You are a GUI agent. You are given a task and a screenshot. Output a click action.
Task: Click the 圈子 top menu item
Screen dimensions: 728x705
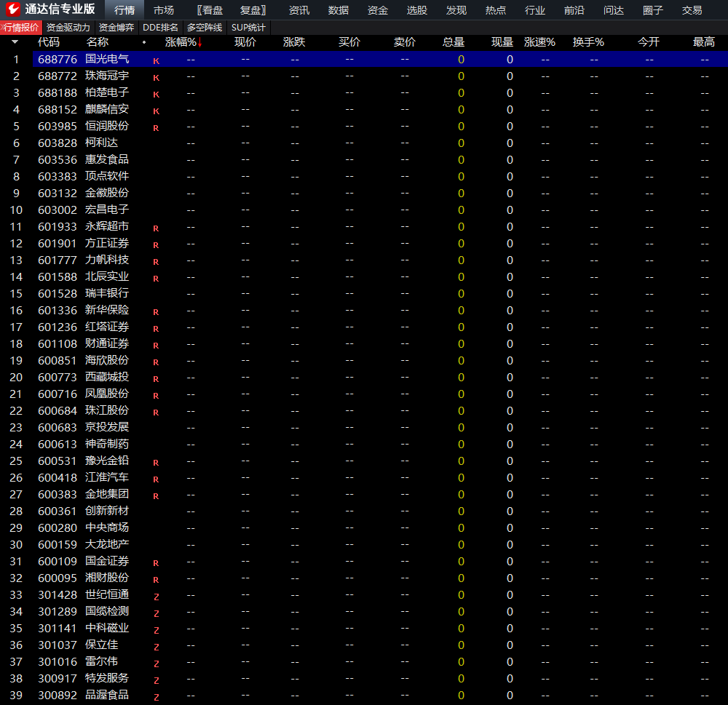tap(653, 9)
